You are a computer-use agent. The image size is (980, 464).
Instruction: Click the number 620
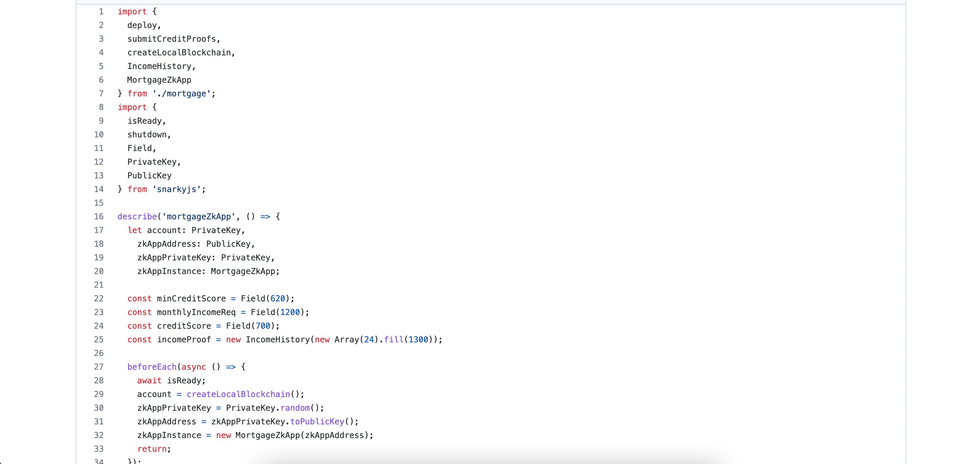[x=278, y=298]
